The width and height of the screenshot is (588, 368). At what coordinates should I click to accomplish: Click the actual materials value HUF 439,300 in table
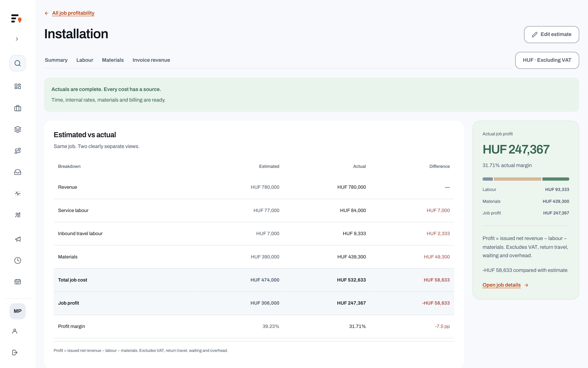351,257
